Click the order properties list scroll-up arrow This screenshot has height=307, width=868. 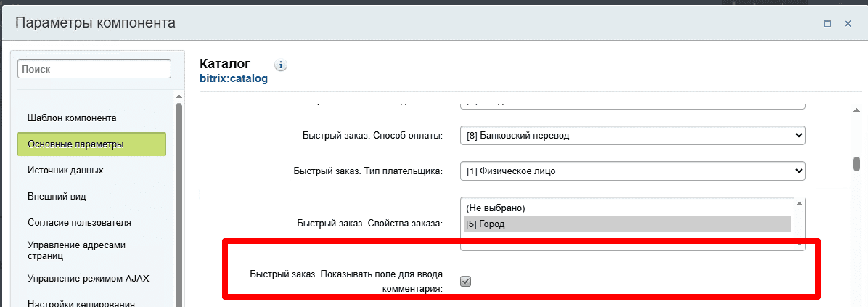click(x=799, y=204)
